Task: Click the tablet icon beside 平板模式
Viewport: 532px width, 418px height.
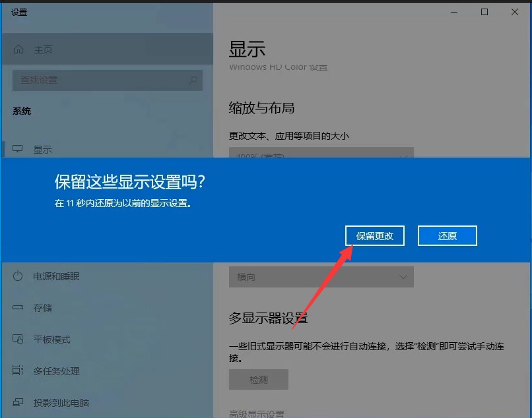Action: tap(18, 340)
